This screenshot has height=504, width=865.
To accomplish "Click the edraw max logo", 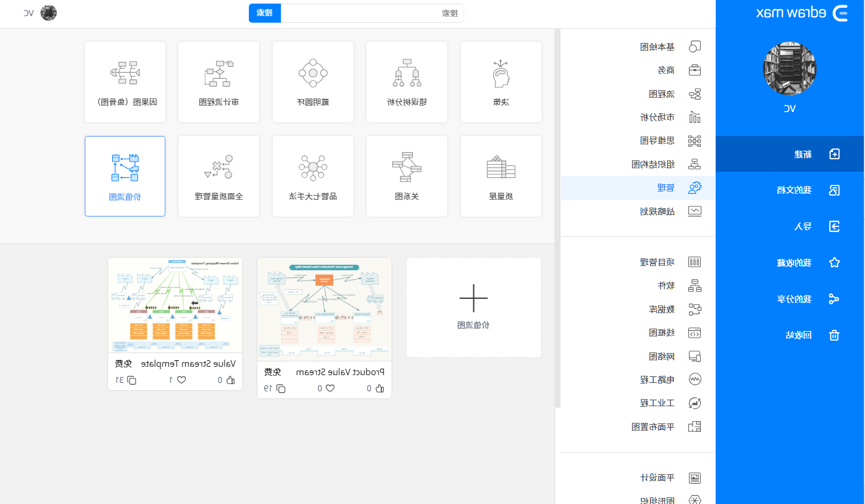I will click(x=802, y=13).
